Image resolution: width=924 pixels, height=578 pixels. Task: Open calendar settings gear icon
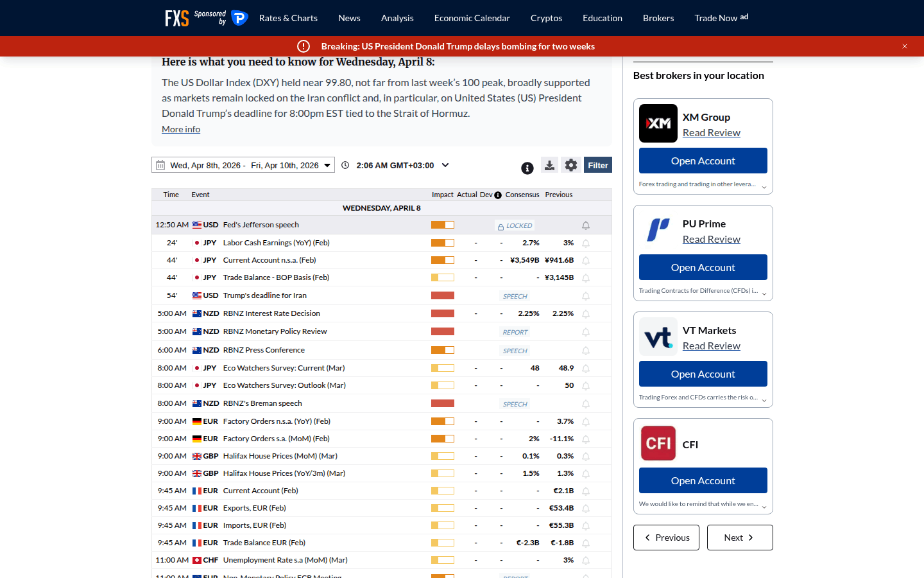[x=571, y=165]
